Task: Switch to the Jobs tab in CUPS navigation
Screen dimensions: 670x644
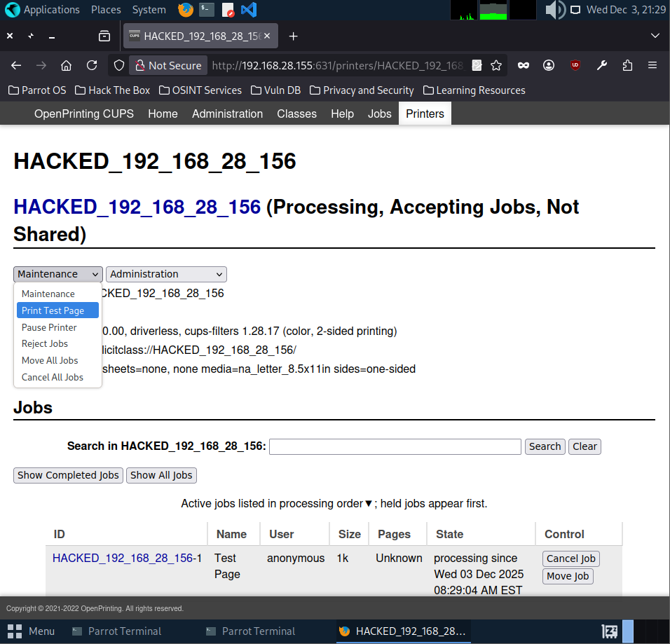Action: pos(379,114)
